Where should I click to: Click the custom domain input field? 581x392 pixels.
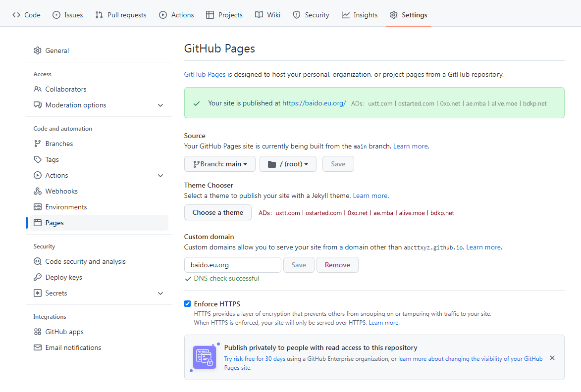(233, 265)
